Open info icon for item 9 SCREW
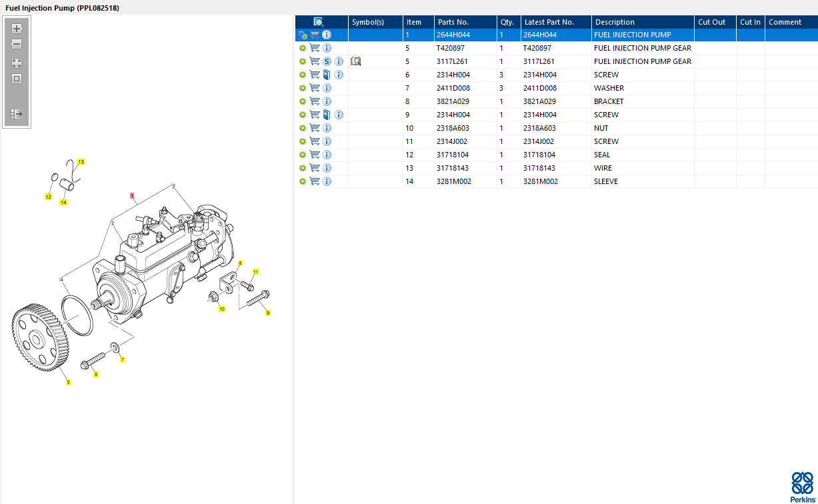The width and height of the screenshot is (818, 504). point(339,115)
